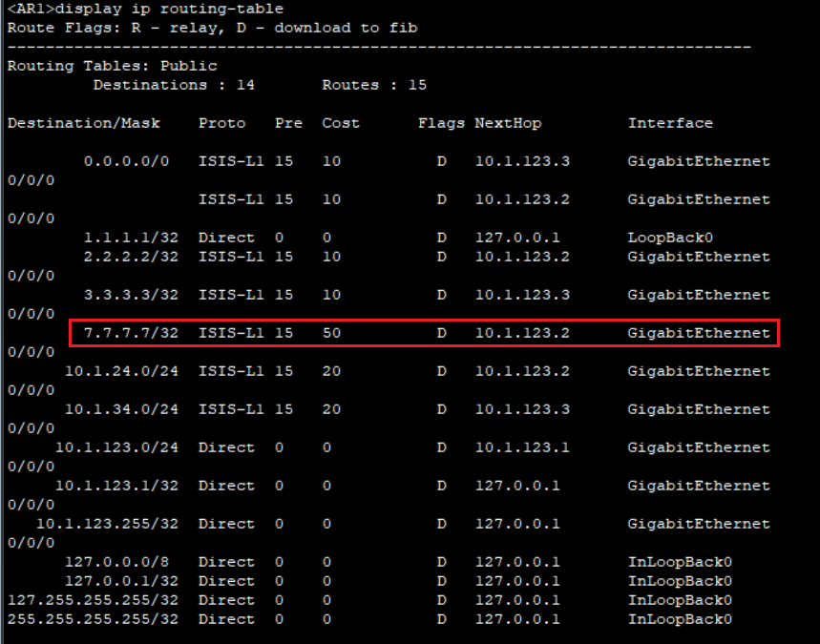Click destination '7.7.7.7/32'
820x644 pixels.
tap(131, 333)
